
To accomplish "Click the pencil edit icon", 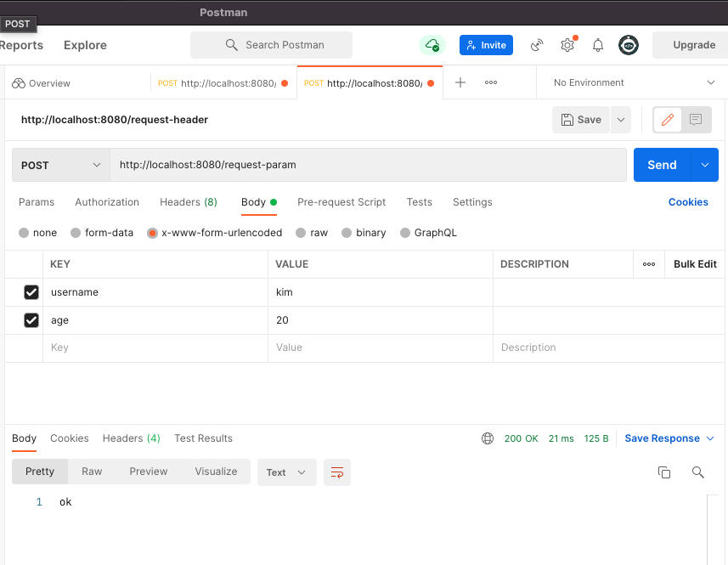I will point(667,120).
